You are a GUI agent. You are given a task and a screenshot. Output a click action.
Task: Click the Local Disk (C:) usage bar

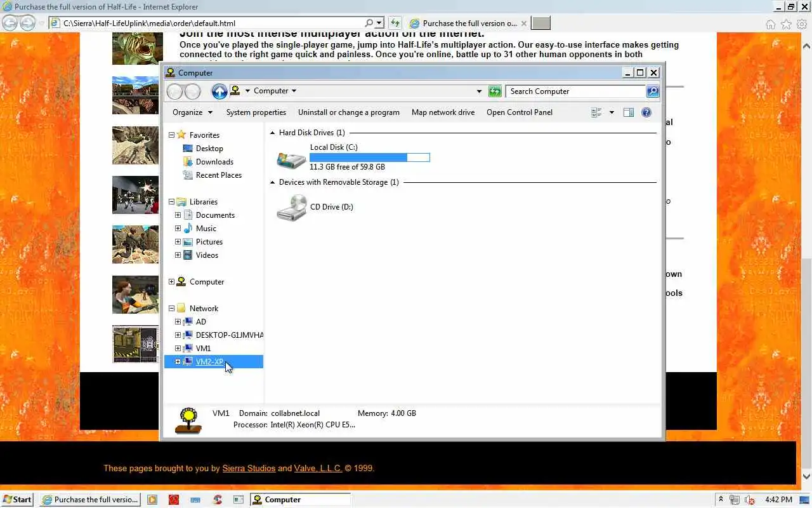[x=370, y=157]
